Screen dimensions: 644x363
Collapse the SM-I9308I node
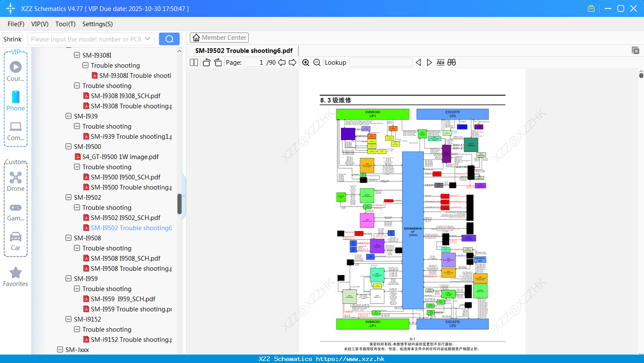tap(77, 55)
